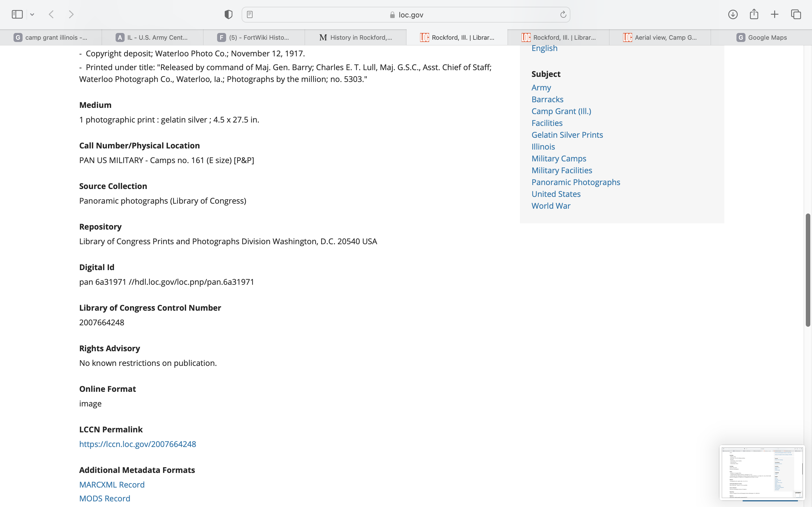The width and height of the screenshot is (812, 507).
Task: Click the loc.gov address bar
Action: click(x=406, y=15)
